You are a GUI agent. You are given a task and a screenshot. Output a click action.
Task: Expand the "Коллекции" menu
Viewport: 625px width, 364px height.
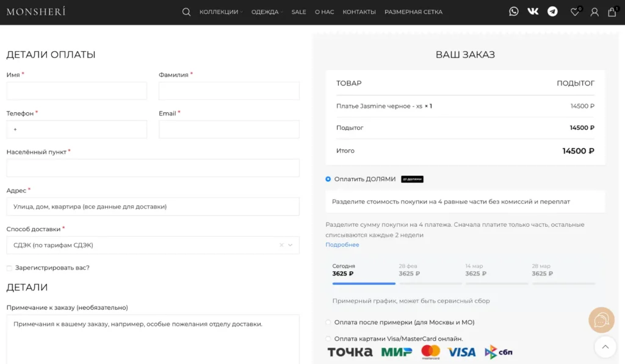click(220, 12)
